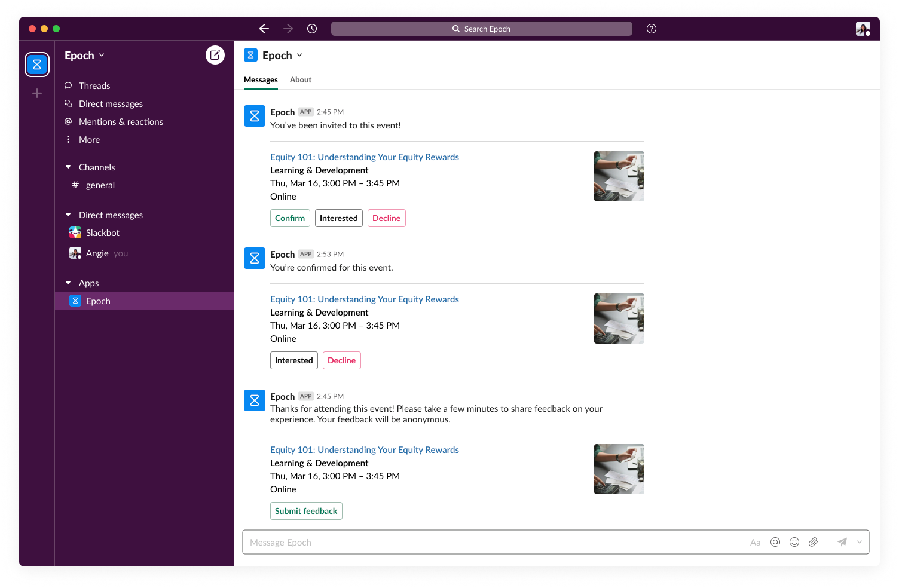The image size is (899, 588).
Task: Collapse the Direct messages section
Action: (x=68, y=215)
